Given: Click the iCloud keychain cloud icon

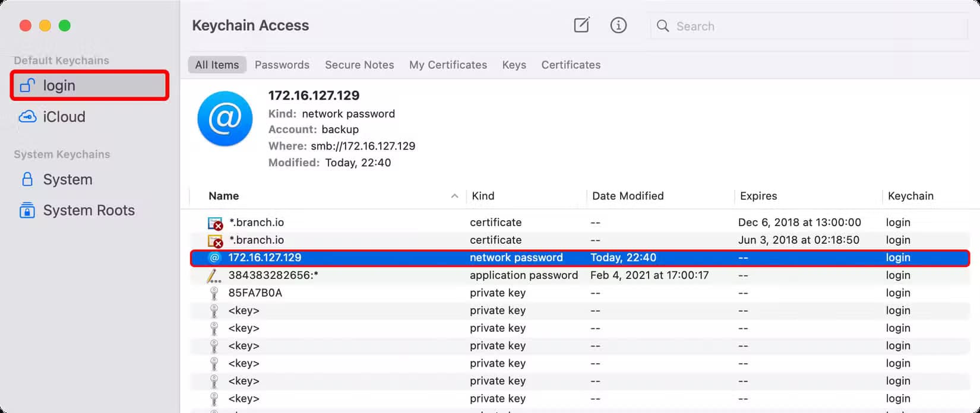Looking at the screenshot, I should pos(27,117).
